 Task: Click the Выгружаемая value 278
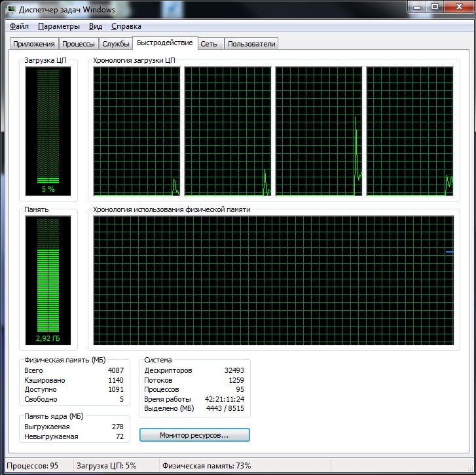117,427
